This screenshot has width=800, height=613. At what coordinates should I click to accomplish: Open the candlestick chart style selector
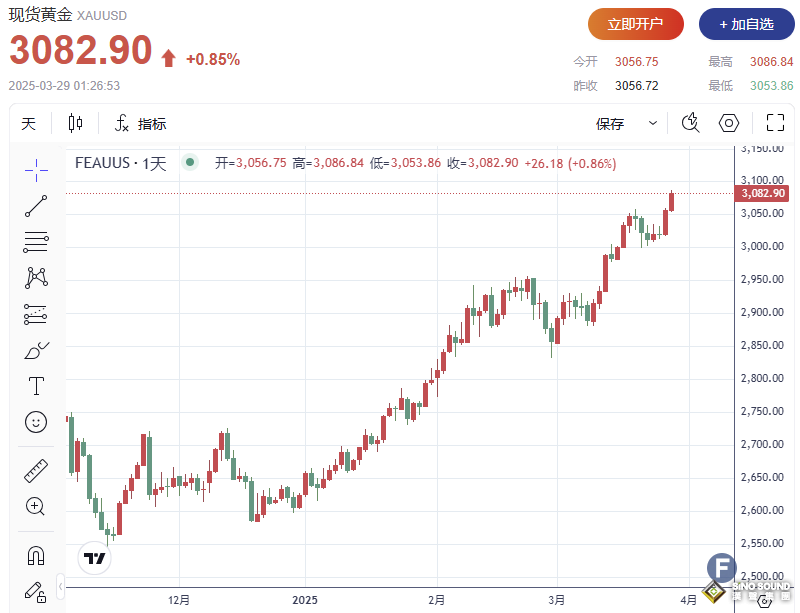(73, 123)
